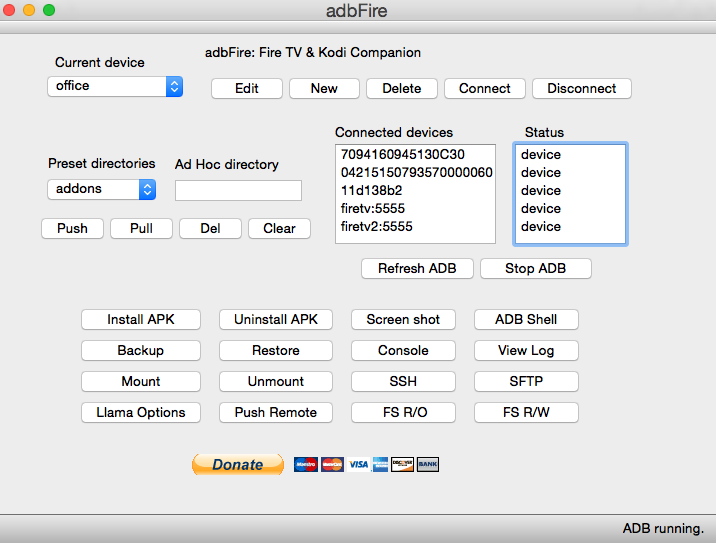Click the MasterCard icon
The width and height of the screenshot is (716, 543).
point(332,464)
